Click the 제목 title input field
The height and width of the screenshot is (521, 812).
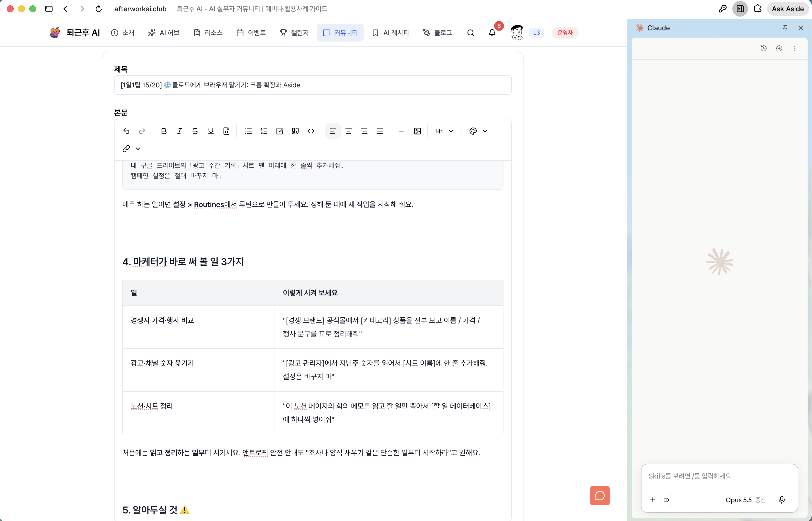313,85
